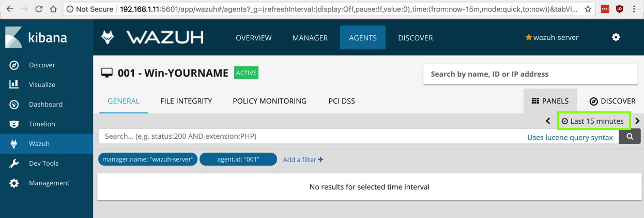Screen dimensions: 644x218
Task: Bookmark page with star icon
Action: pos(588,9)
